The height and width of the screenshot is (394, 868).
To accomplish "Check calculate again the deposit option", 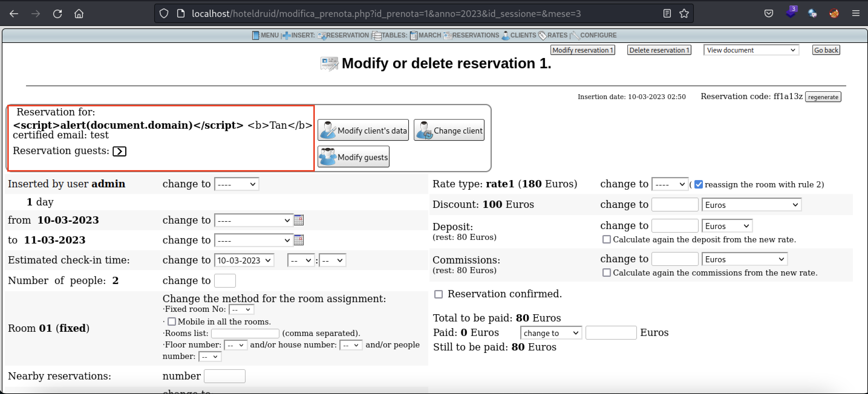I will pyautogui.click(x=606, y=239).
